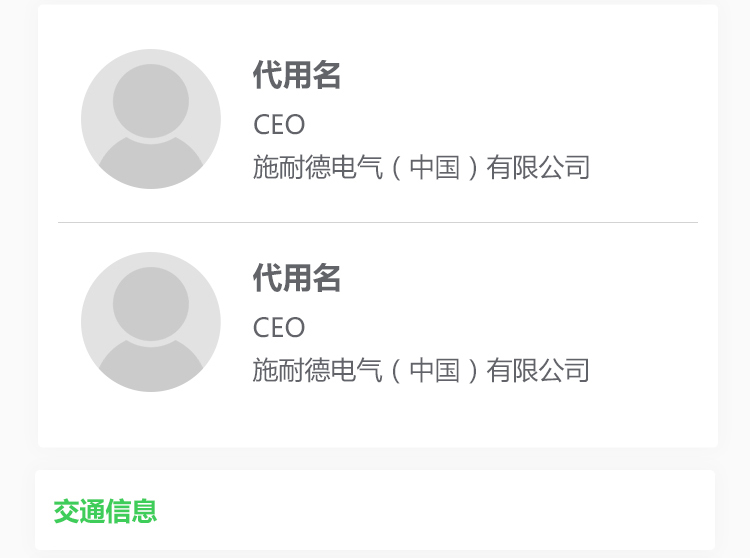
Task: Click the head shape in the bottom avatar
Action: (x=151, y=304)
